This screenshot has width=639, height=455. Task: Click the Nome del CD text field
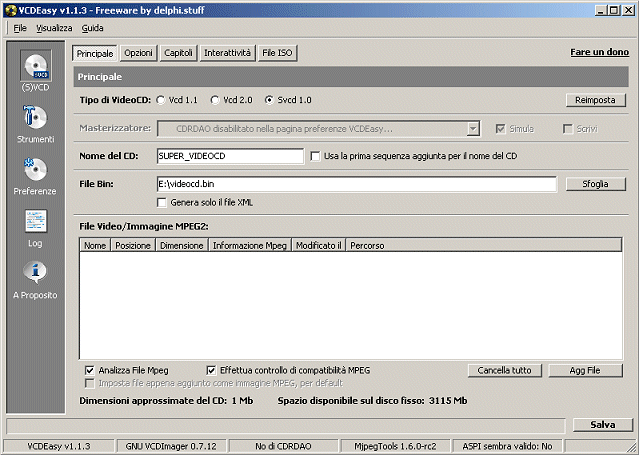[x=229, y=156]
